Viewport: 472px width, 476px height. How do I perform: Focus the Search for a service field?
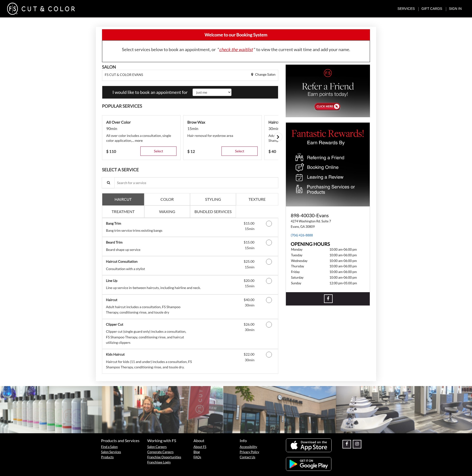(x=196, y=183)
